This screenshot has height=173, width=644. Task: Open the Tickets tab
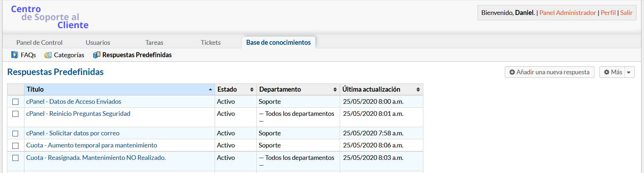pos(210,43)
